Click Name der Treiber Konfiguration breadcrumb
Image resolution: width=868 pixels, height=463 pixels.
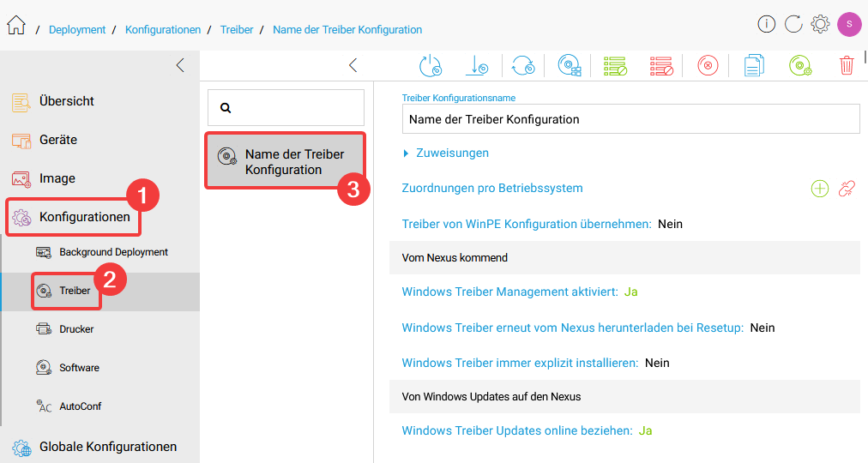click(347, 30)
